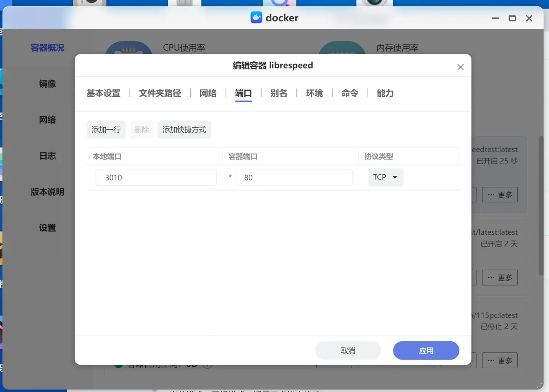Open the 环境 tab
The width and height of the screenshot is (549, 392).
(314, 93)
